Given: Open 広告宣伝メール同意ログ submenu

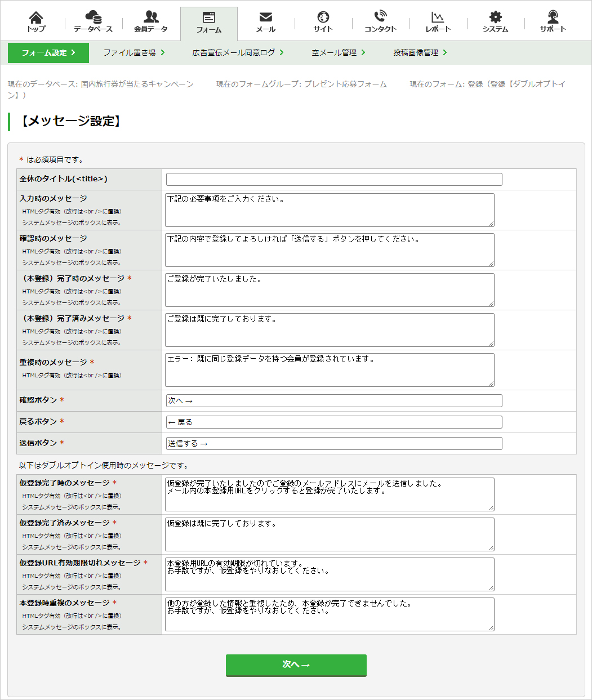Looking at the screenshot, I should (238, 53).
